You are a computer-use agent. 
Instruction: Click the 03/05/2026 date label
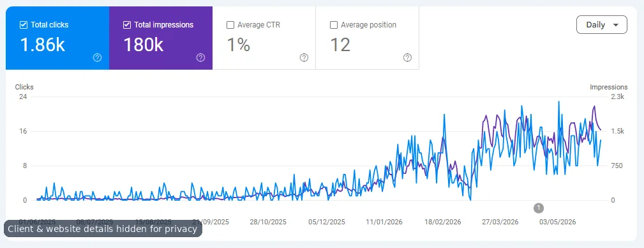coord(558,222)
